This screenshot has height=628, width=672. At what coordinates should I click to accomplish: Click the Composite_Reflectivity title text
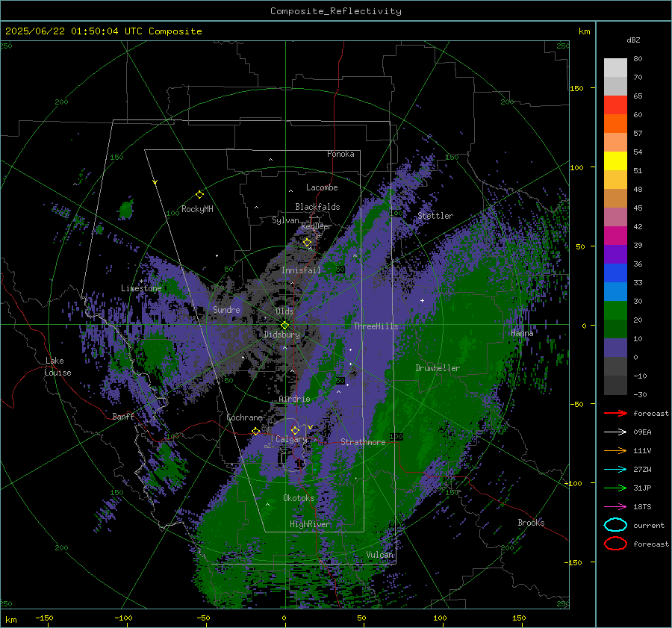click(335, 11)
